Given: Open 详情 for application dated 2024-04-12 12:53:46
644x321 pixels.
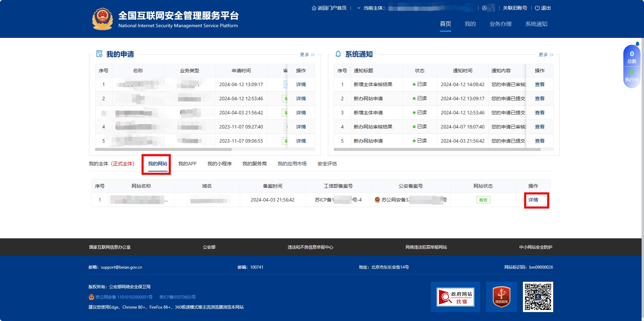Looking at the screenshot, I should [x=301, y=99].
